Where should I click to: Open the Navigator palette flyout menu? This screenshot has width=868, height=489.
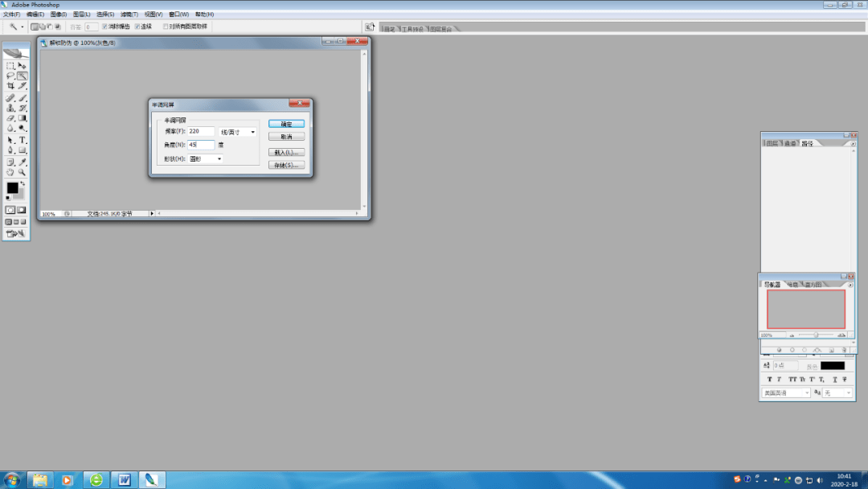[850, 285]
